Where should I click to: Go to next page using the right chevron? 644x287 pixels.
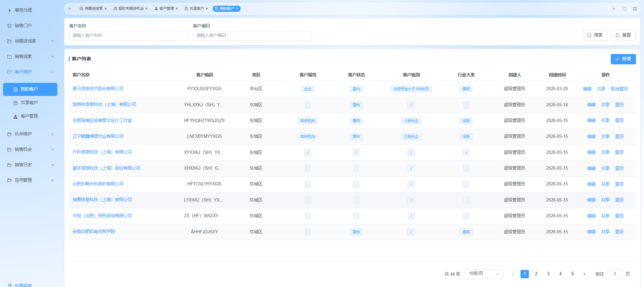tap(584, 274)
